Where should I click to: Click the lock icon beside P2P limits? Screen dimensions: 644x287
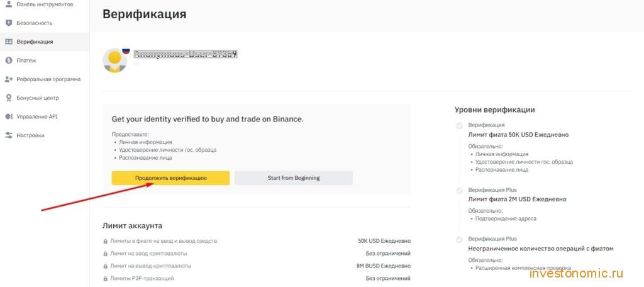click(x=106, y=279)
